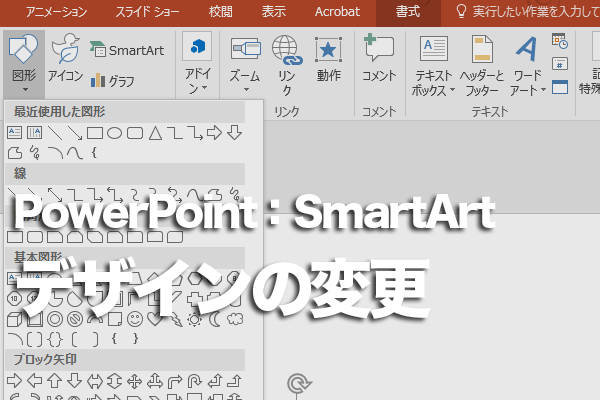Select elbow connector in recently used shapes

pyautogui.click(x=175, y=133)
